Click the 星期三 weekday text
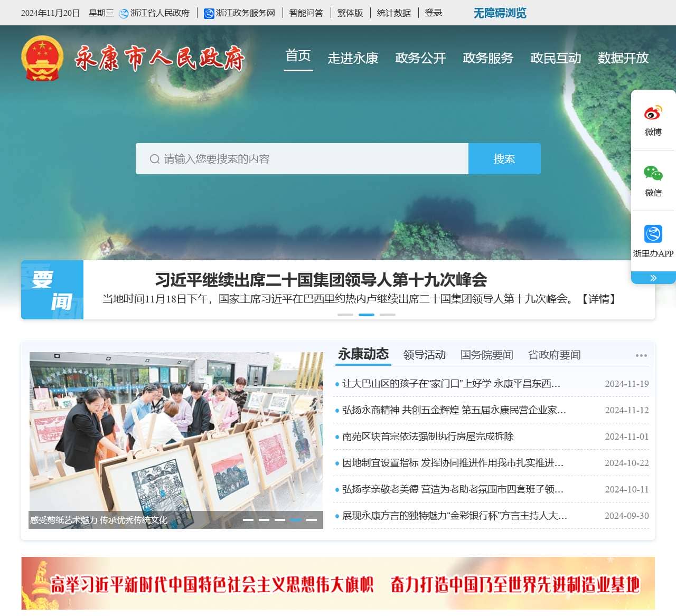The height and width of the screenshot is (616, 676). click(x=101, y=13)
